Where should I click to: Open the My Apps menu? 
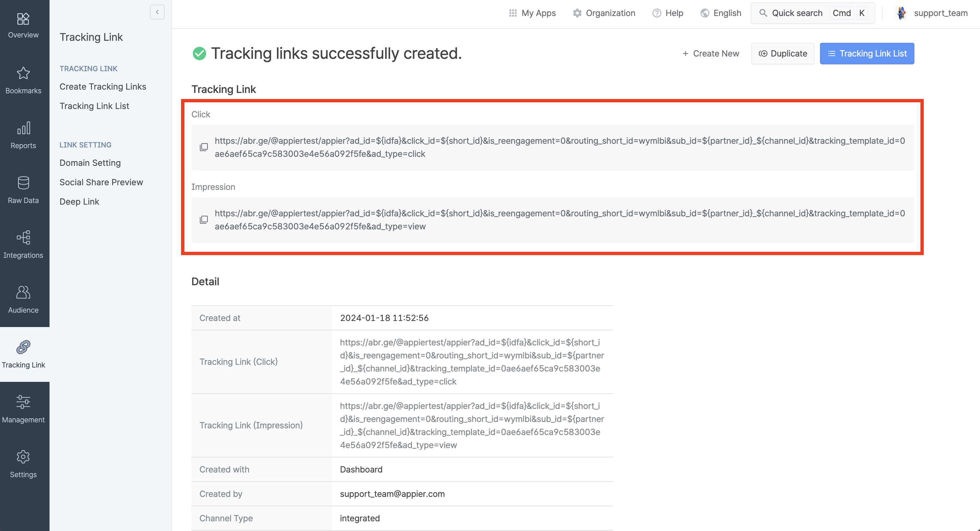[532, 13]
